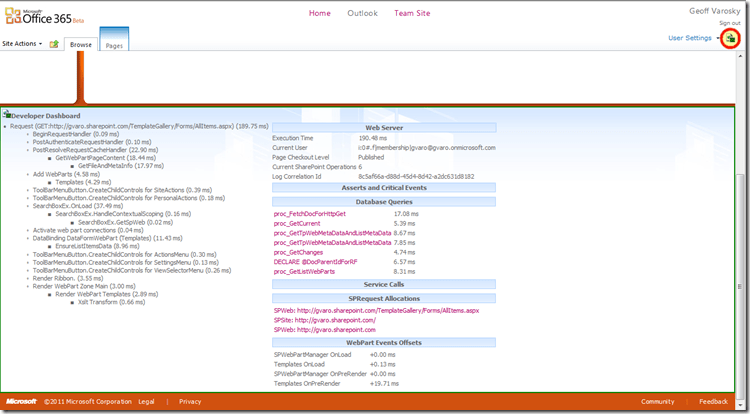Click the Microsoft logo in footer
Viewport: 750px width, 414px height.
click(x=20, y=401)
